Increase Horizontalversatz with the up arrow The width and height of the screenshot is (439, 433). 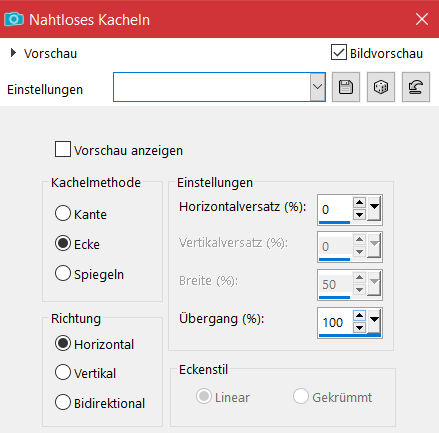pyautogui.click(x=359, y=203)
